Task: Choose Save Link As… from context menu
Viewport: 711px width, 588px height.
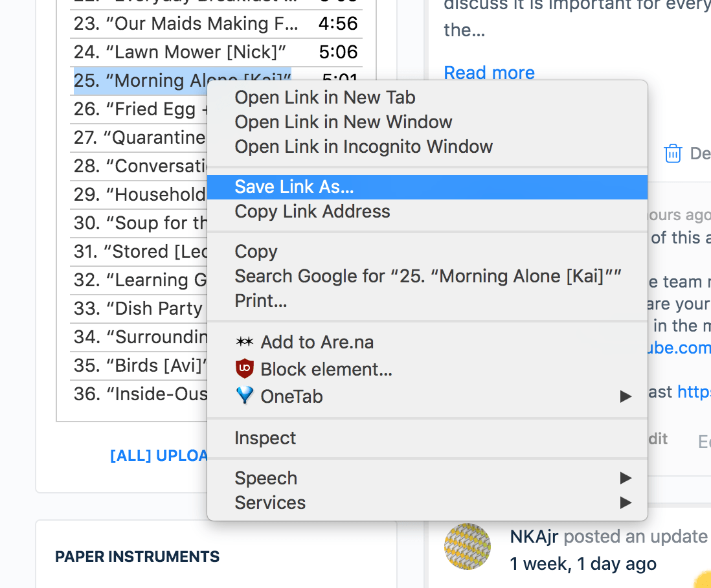Action: tap(427, 187)
